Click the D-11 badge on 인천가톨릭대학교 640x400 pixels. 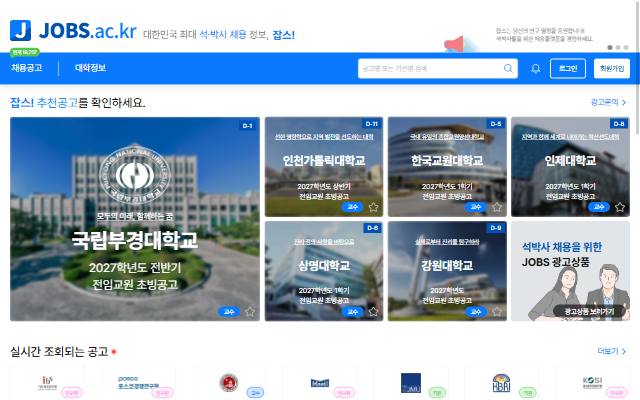(x=371, y=124)
